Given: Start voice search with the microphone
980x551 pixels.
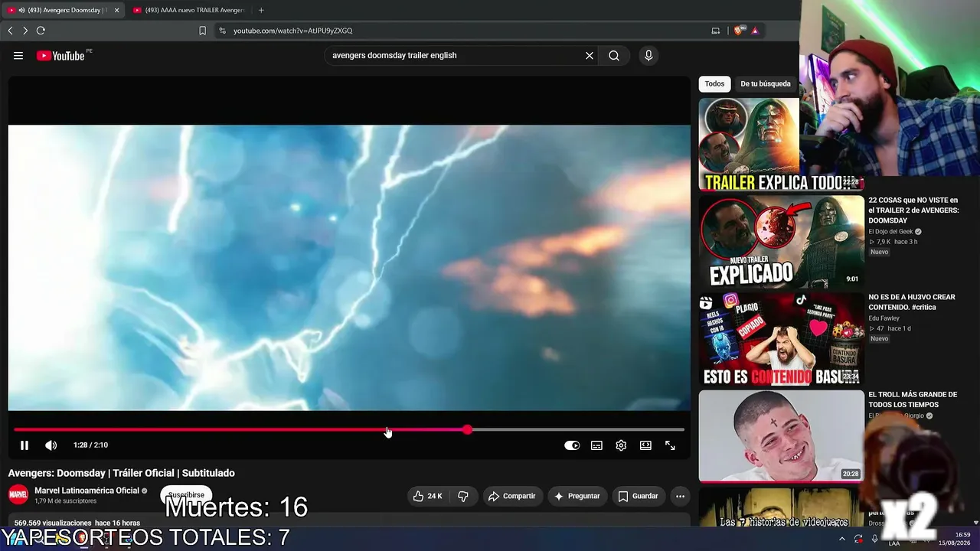Looking at the screenshot, I should 648,55.
